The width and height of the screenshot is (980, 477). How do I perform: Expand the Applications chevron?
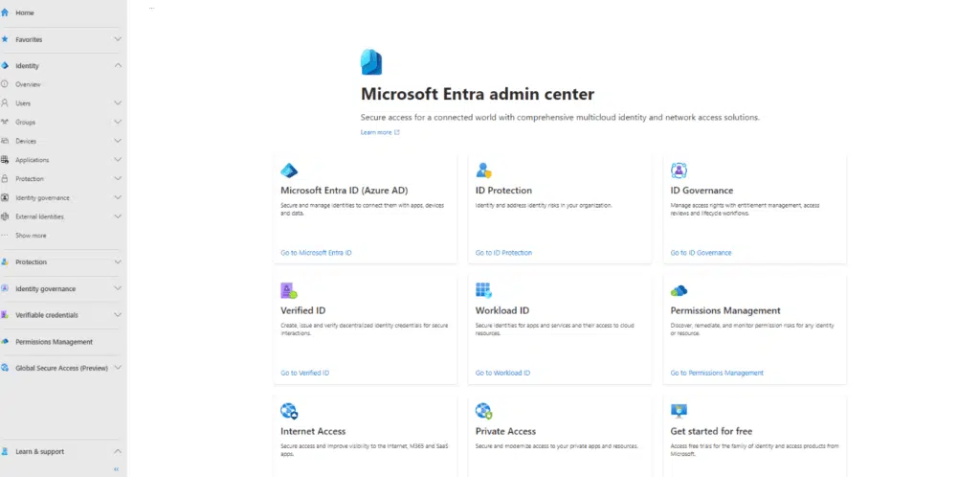(118, 159)
